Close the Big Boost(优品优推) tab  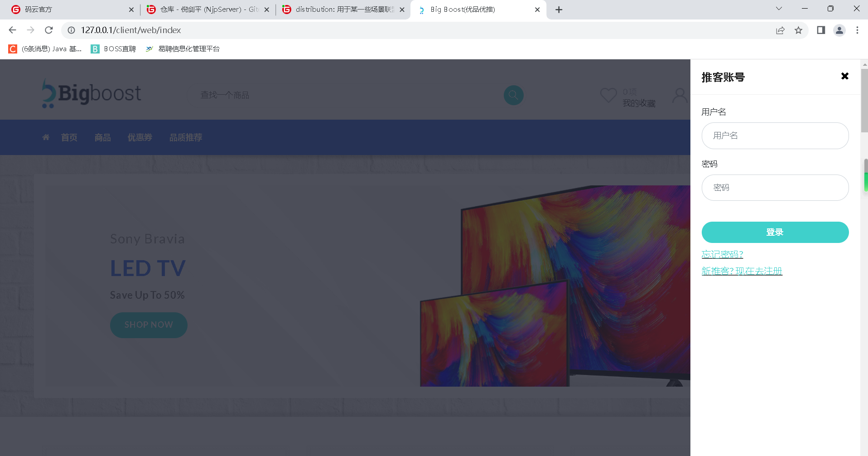click(537, 10)
